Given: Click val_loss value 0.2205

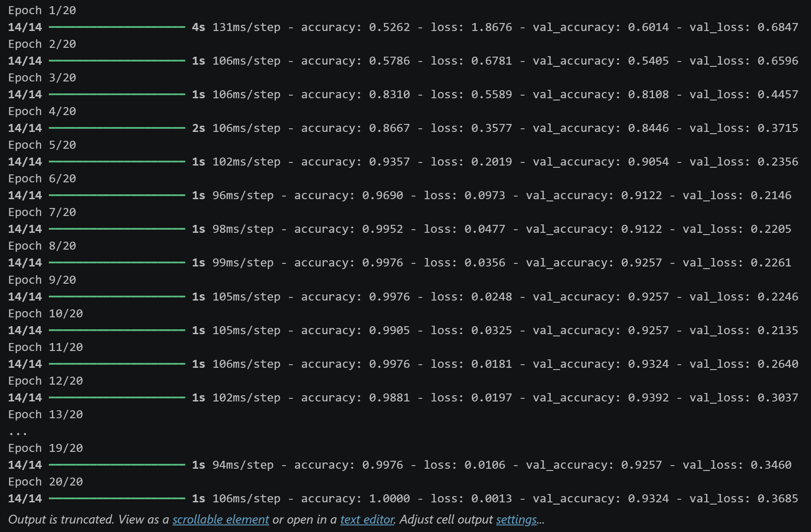Looking at the screenshot, I should (771, 229).
